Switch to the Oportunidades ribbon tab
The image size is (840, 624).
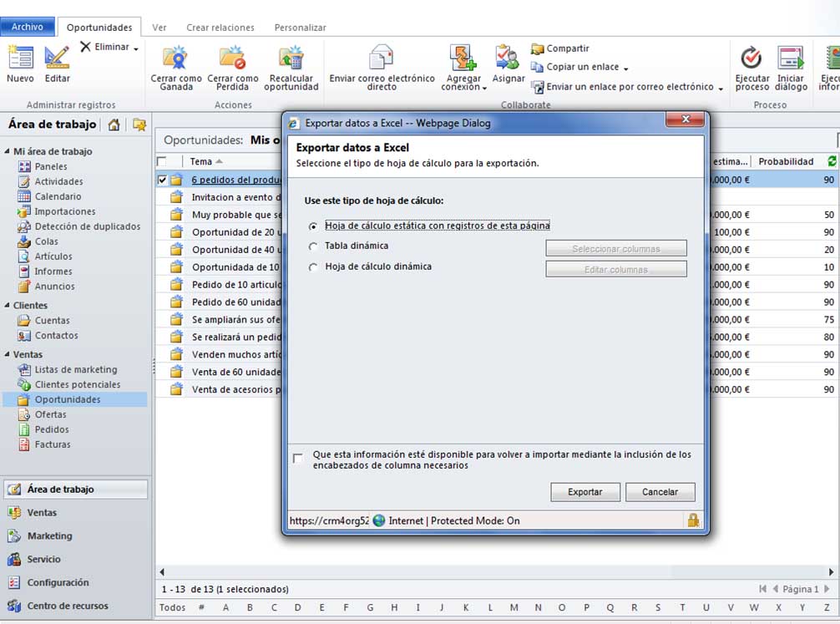pos(99,28)
